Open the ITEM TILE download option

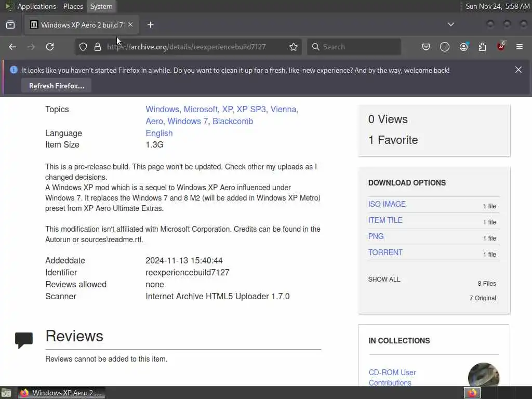click(385, 220)
